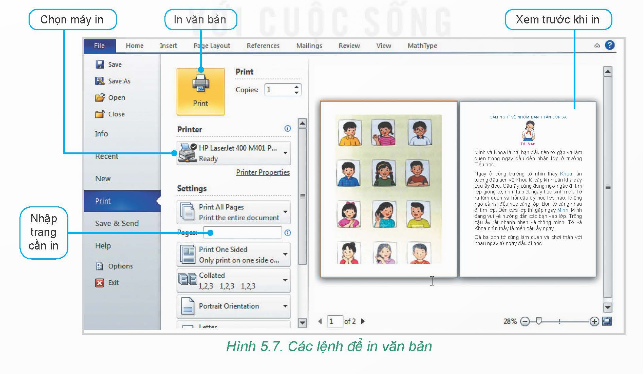643x374 pixels.
Task: Click the File tab
Action: [100, 46]
